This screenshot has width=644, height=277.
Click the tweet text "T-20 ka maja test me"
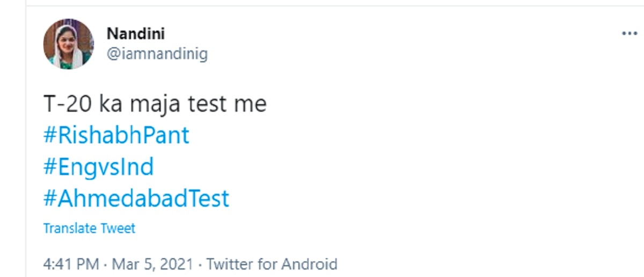155,104
